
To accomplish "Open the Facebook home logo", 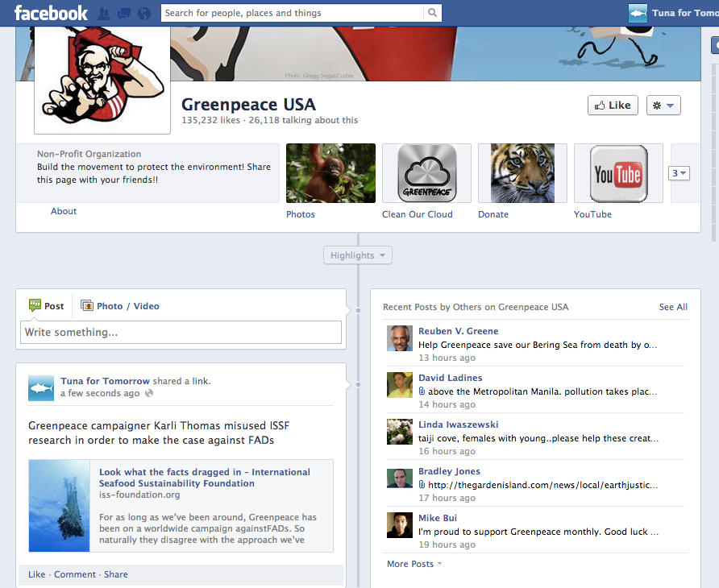I will (51, 13).
